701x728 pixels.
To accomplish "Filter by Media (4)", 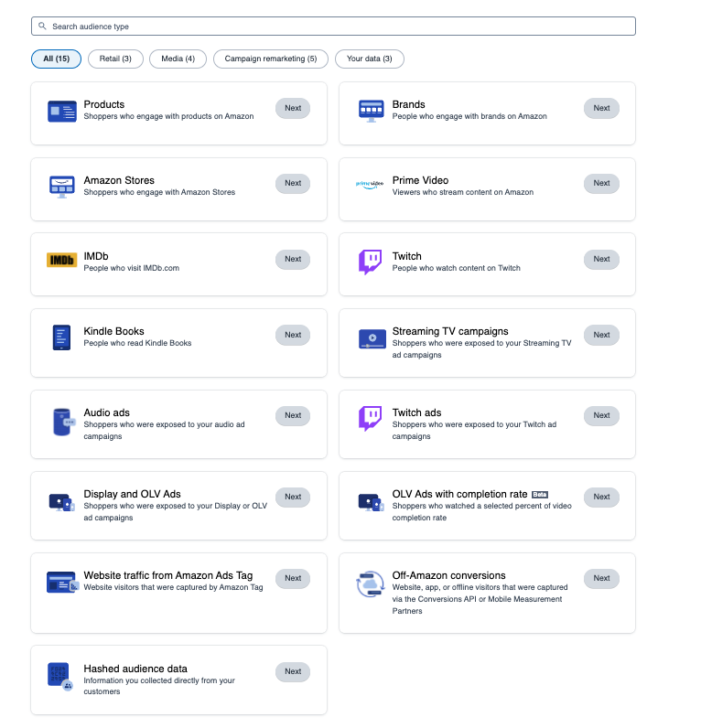I will 178,59.
